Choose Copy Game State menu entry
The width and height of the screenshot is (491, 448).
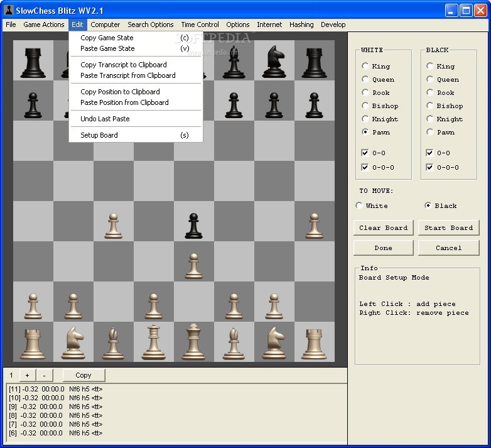pyautogui.click(x=136, y=38)
